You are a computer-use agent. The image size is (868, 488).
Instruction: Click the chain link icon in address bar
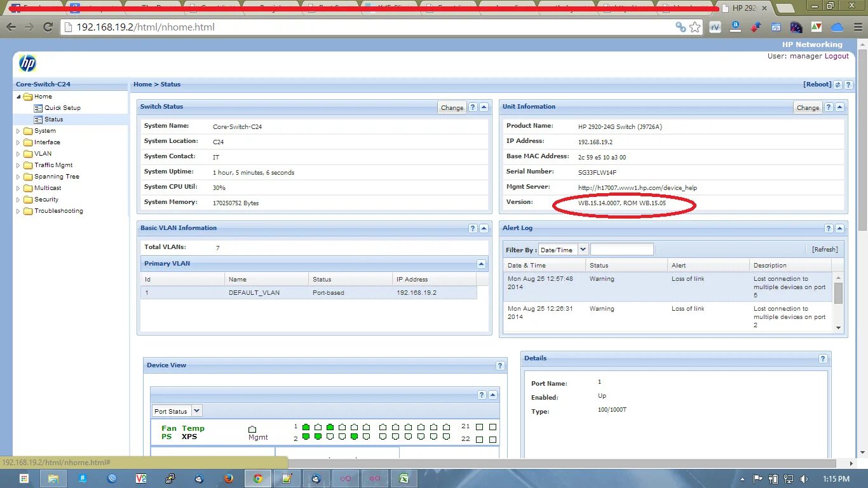pos(681,27)
